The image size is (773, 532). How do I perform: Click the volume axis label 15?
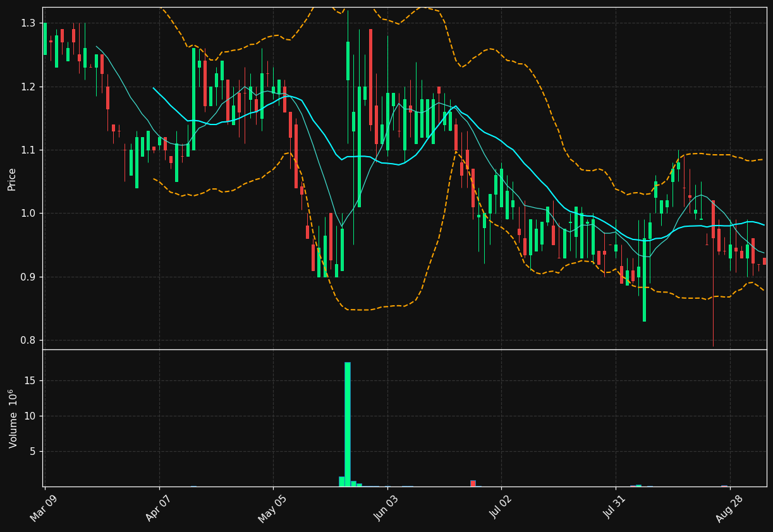(x=30, y=381)
